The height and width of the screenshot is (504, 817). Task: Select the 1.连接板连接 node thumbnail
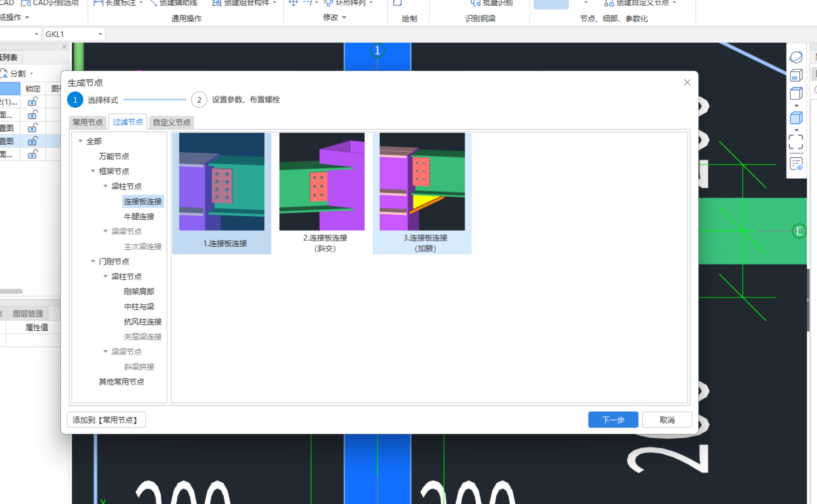222,193
